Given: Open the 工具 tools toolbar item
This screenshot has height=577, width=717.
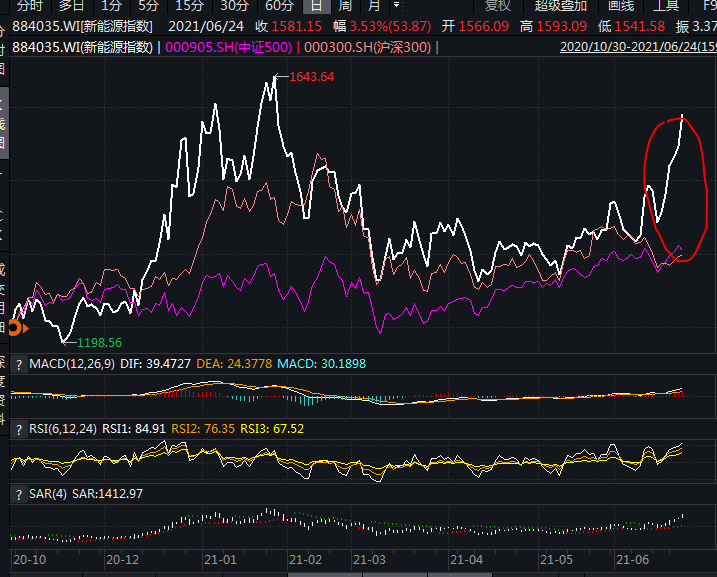Looking at the screenshot, I should pos(667,6).
